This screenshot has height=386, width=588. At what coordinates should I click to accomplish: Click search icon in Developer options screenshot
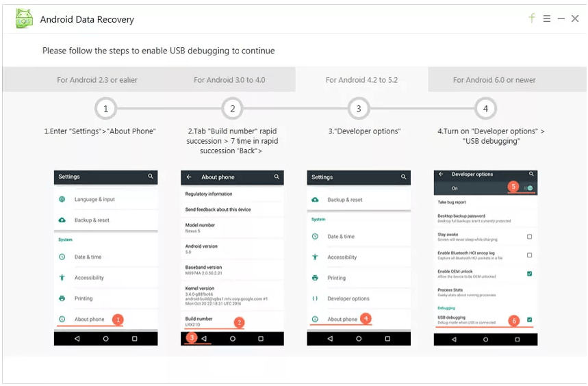coord(531,174)
